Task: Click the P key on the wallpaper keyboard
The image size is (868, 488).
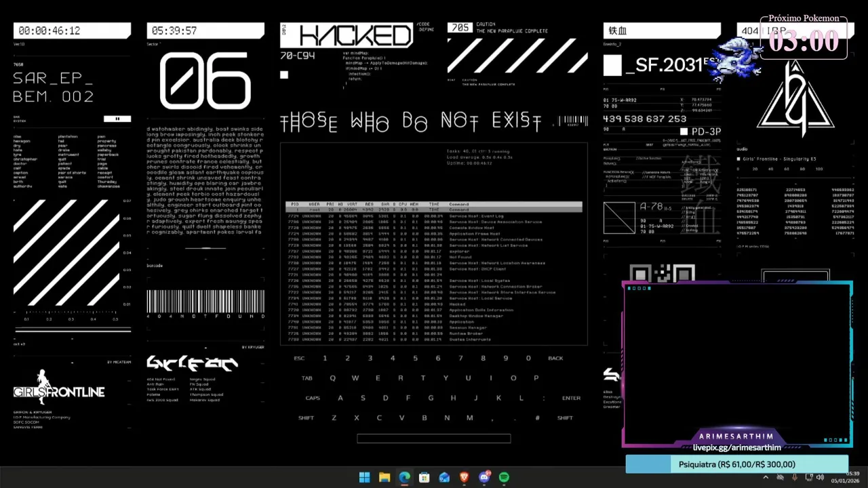Action: click(x=536, y=378)
